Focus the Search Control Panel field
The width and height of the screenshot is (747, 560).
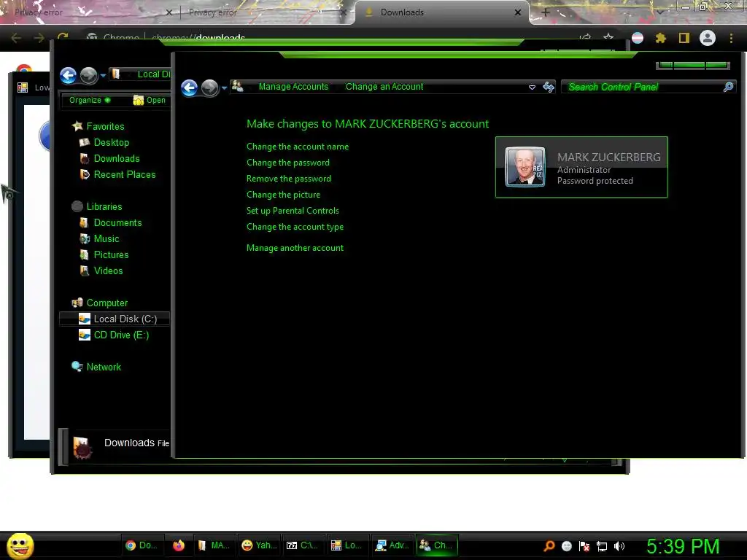coord(649,87)
